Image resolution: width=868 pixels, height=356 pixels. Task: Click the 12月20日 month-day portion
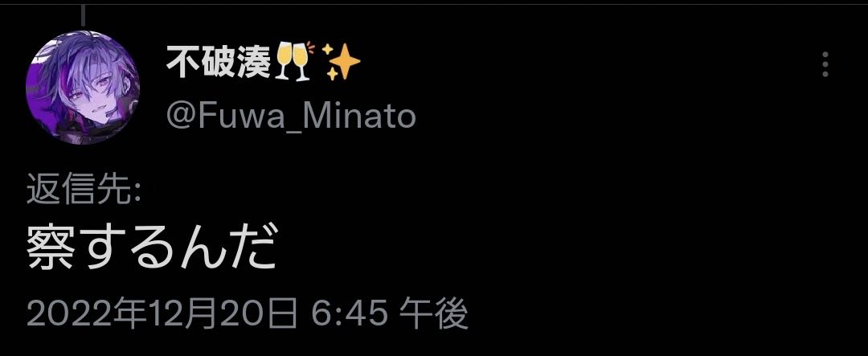(222, 314)
